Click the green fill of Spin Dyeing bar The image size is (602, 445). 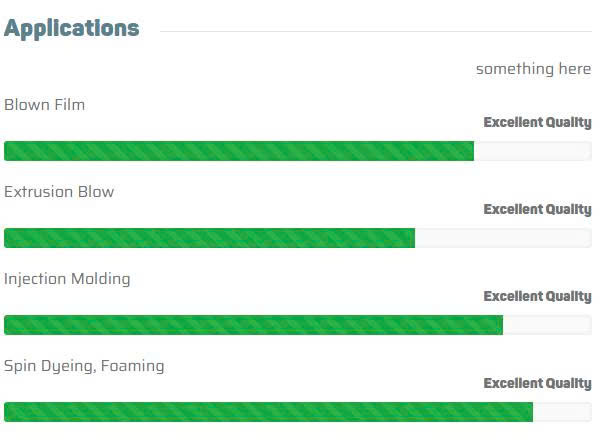tap(268, 412)
